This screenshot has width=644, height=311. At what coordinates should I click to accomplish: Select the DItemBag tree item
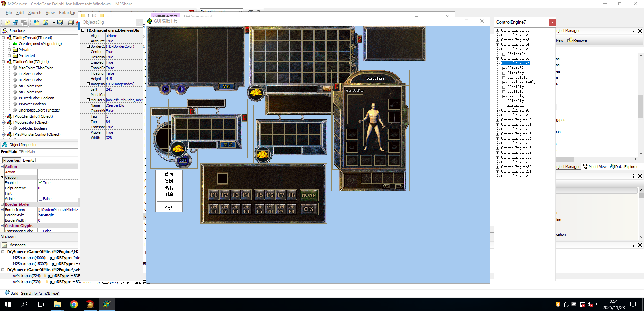pos(515,73)
